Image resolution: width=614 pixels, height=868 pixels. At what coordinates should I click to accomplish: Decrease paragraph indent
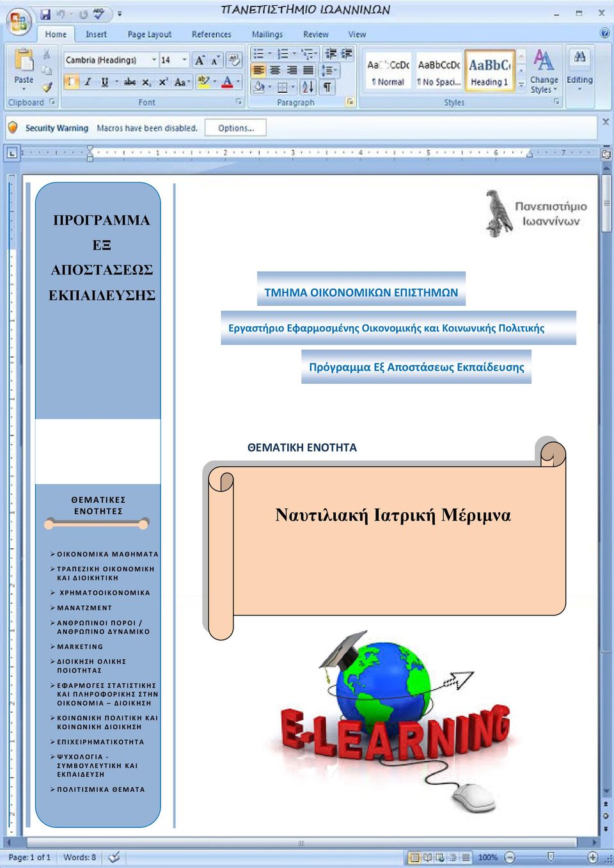(x=331, y=54)
